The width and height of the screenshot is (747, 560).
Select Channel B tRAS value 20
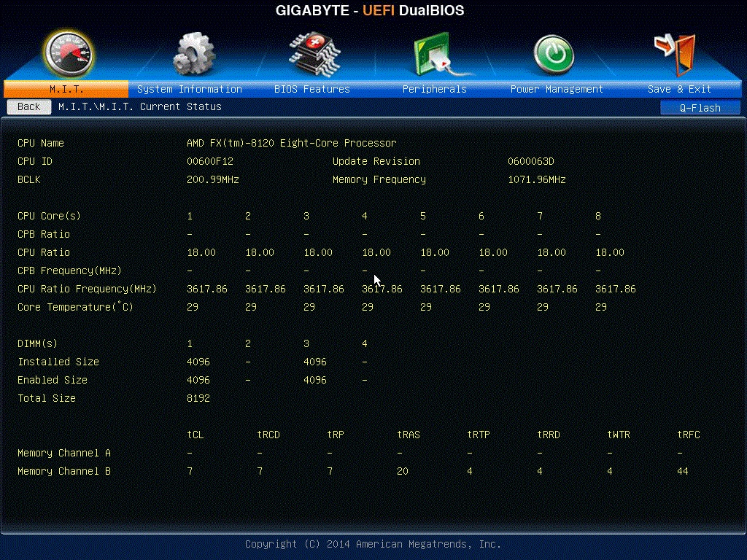(x=403, y=471)
